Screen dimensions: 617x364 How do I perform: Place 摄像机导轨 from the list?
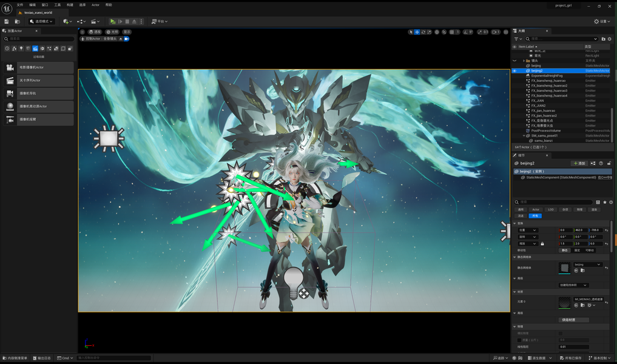tap(38, 93)
